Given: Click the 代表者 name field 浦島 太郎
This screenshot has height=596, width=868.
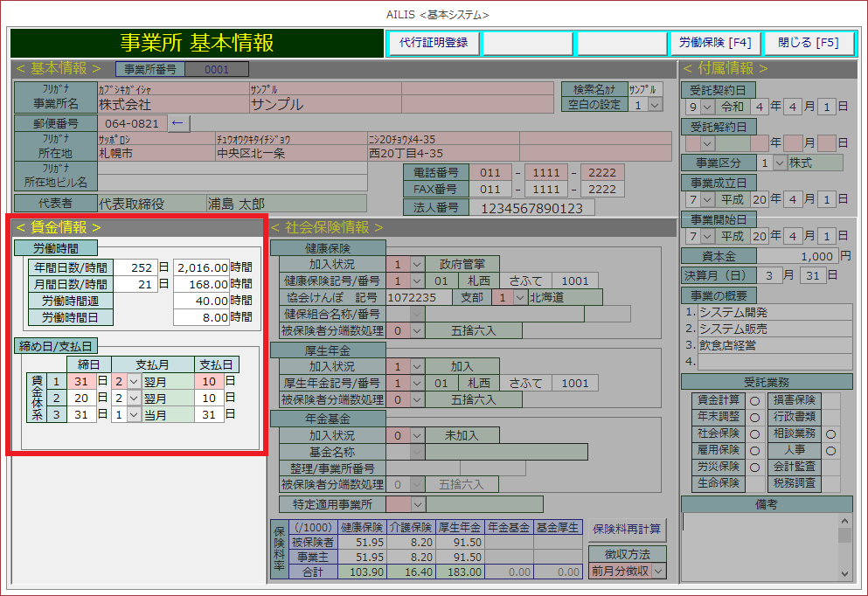Looking at the screenshot, I should click(285, 204).
